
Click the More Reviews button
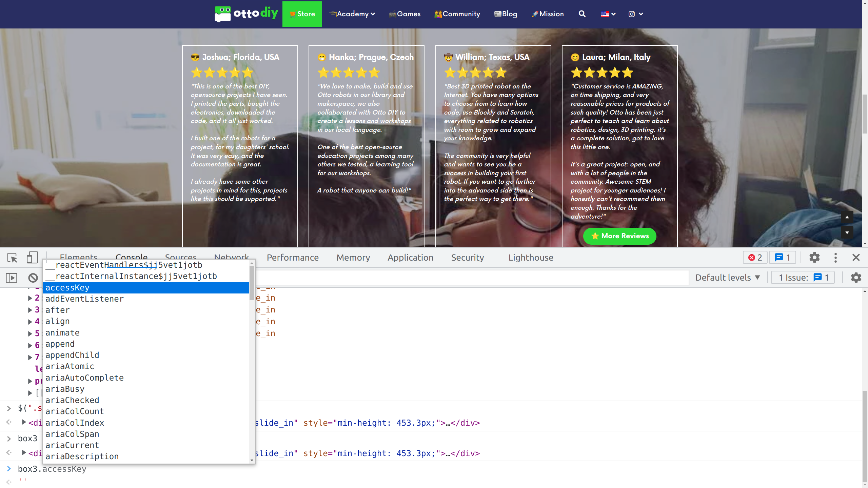[x=619, y=236]
